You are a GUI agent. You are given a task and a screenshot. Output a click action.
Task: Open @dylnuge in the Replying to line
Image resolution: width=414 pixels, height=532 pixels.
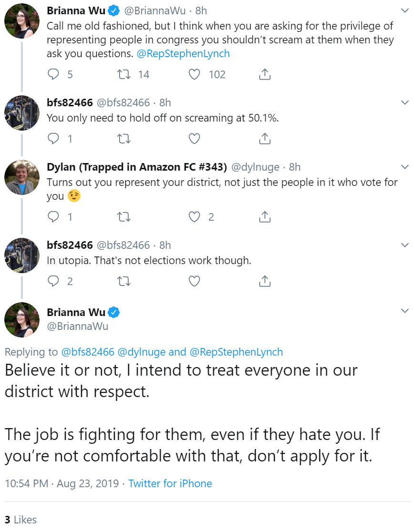141,352
